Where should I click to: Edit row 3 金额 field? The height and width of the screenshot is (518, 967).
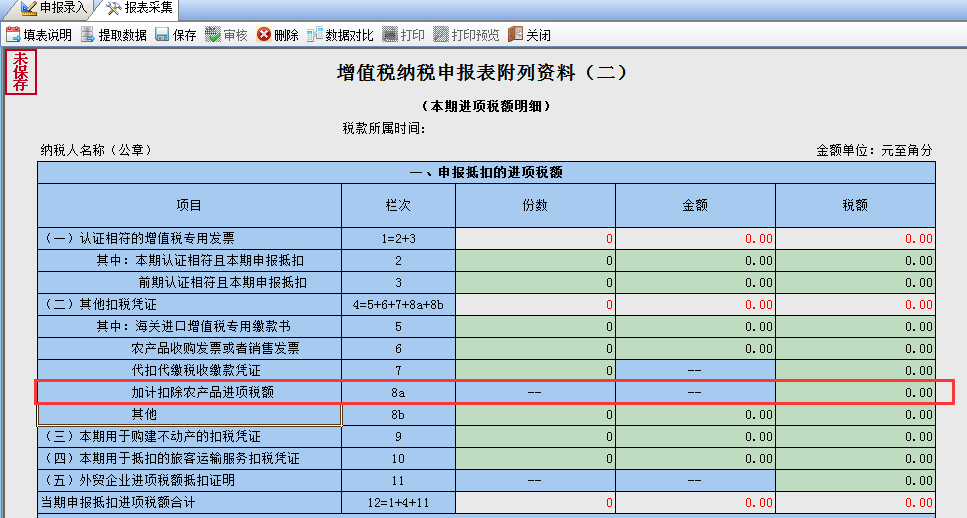point(695,283)
